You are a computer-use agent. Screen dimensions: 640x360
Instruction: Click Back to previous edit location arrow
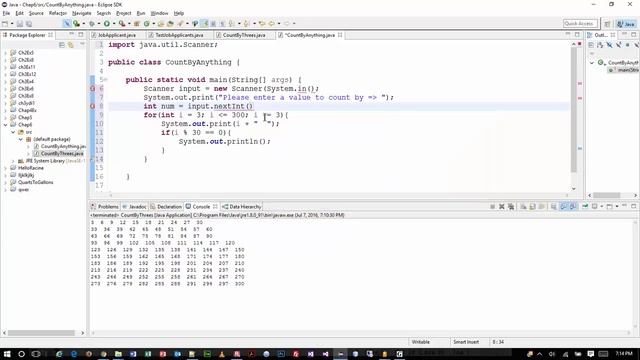pos(262,24)
